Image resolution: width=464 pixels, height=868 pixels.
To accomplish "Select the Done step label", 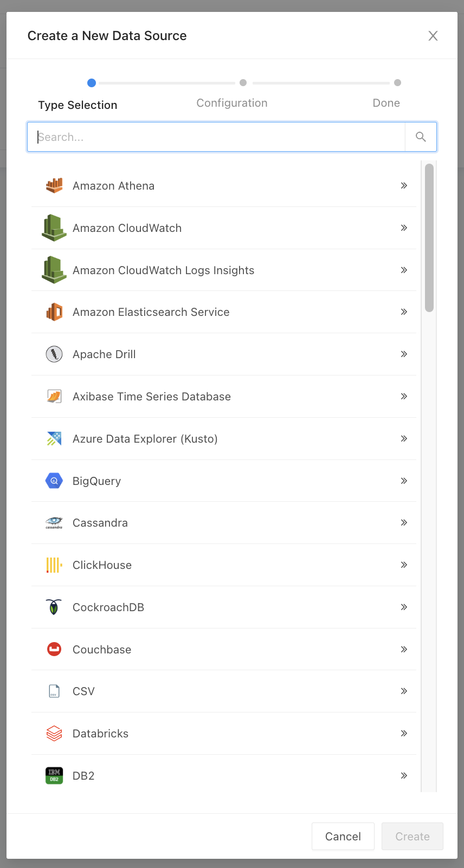I will [386, 103].
